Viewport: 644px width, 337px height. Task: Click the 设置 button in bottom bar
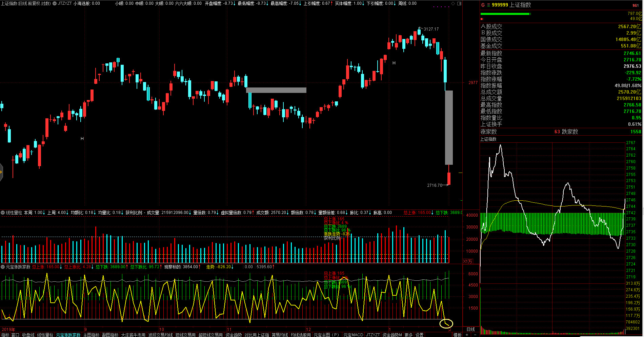[x=420, y=335]
